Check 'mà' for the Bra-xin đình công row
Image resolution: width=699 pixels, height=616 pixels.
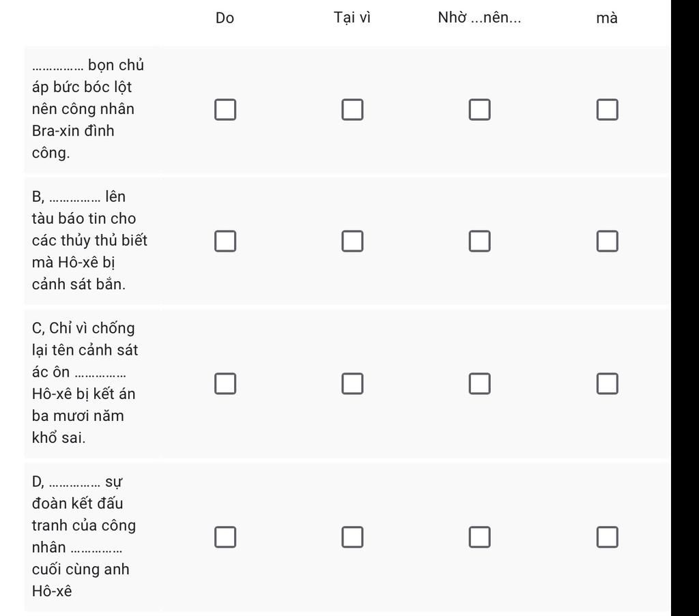[607, 110]
